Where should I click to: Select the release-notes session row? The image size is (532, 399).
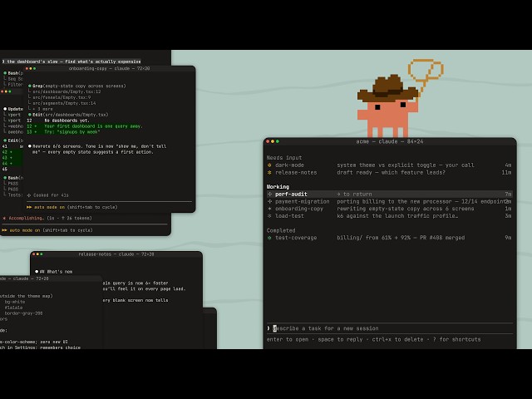pyautogui.click(x=389, y=173)
